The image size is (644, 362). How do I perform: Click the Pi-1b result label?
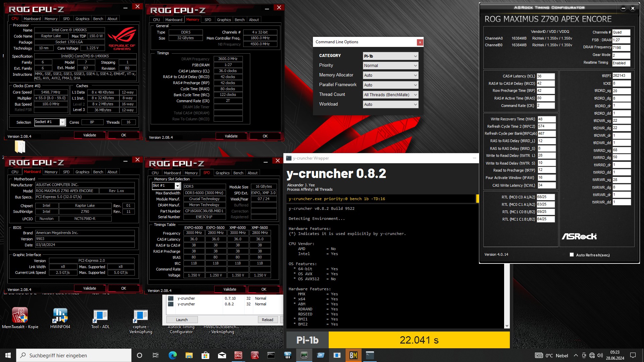click(x=307, y=340)
